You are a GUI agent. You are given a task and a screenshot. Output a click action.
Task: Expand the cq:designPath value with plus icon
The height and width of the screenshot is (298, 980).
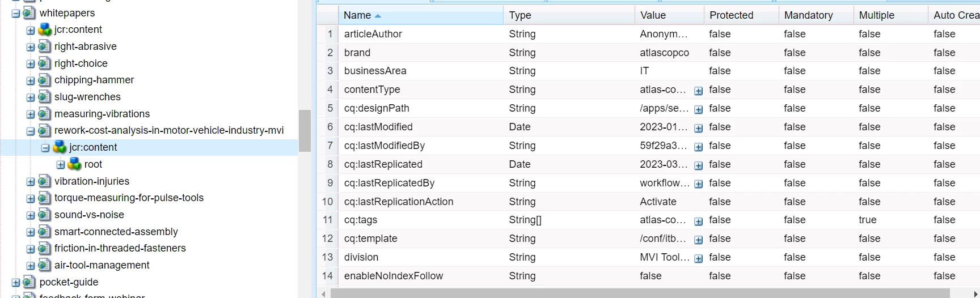tap(699, 109)
